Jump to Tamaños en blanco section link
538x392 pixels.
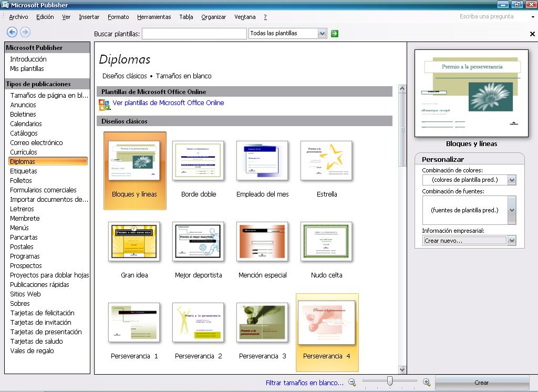[x=183, y=76]
